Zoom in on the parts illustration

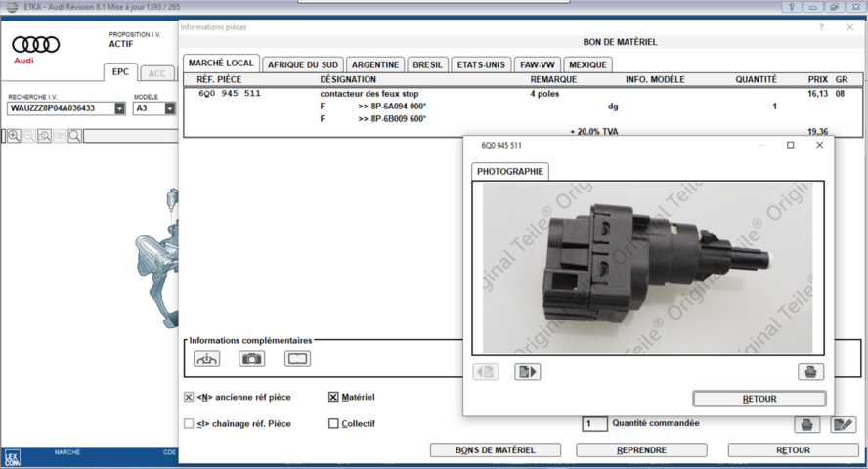[15, 136]
